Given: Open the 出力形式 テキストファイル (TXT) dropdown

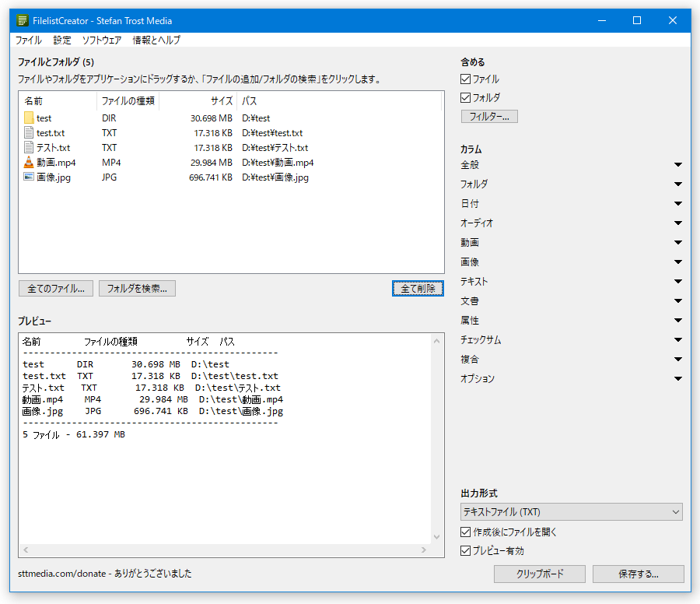Looking at the screenshot, I should [572, 512].
